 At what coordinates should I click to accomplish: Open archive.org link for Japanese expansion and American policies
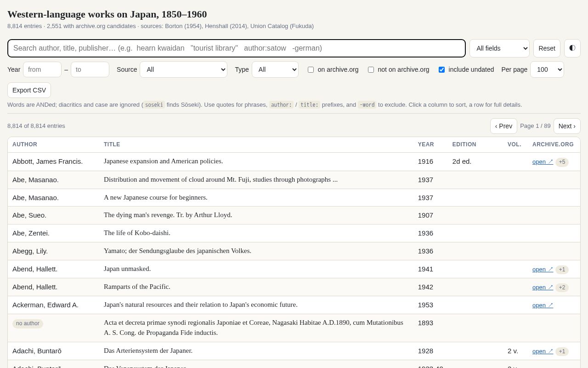543,162
